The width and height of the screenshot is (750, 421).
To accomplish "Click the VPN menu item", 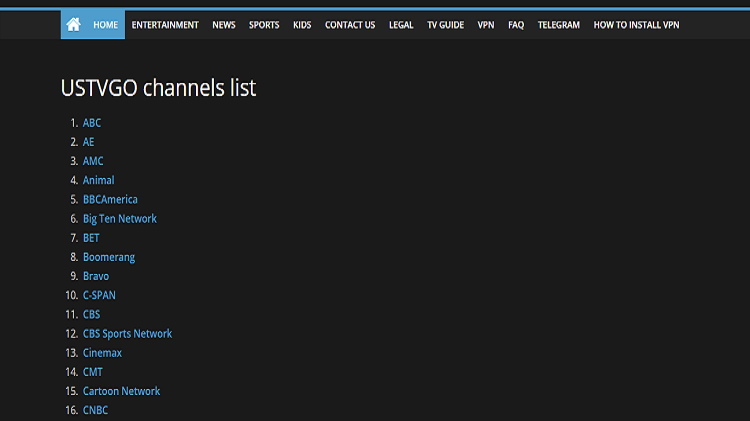I will coord(486,25).
